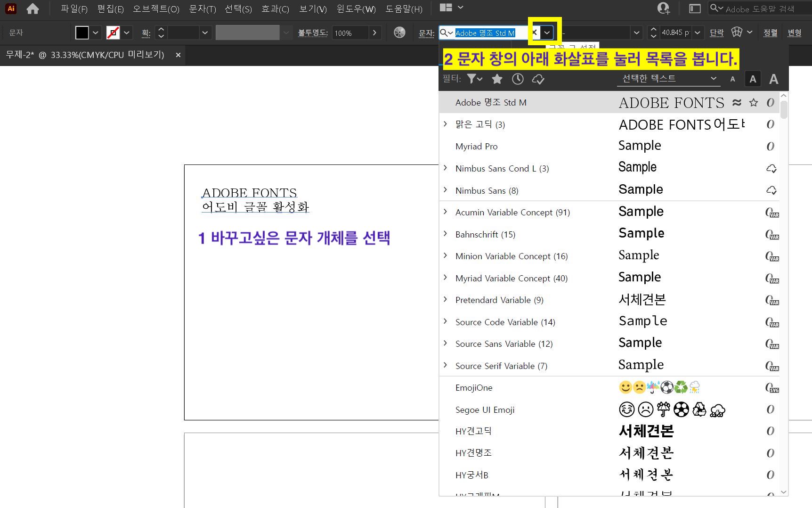Image resolution: width=812 pixels, height=508 pixels.
Task: Click the Adobe 도움말 검색 search field
Action: (x=759, y=8)
